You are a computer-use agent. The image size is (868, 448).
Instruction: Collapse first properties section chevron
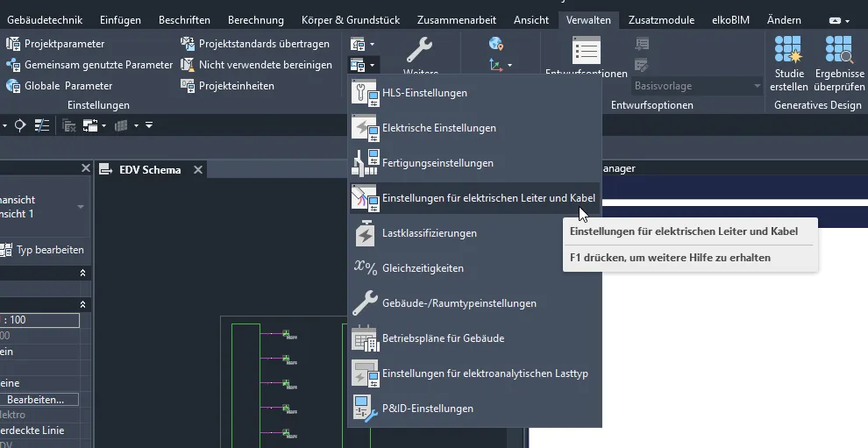82,273
